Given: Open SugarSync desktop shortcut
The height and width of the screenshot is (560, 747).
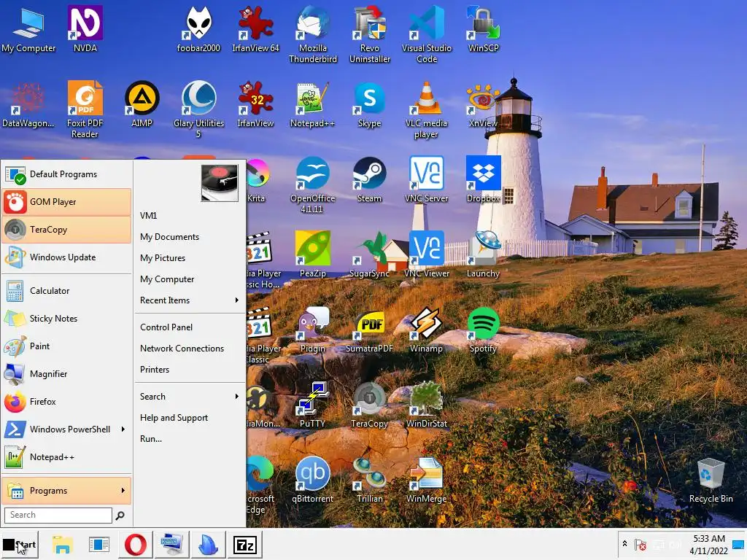Looking at the screenshot, I should (x=370, y=254).
